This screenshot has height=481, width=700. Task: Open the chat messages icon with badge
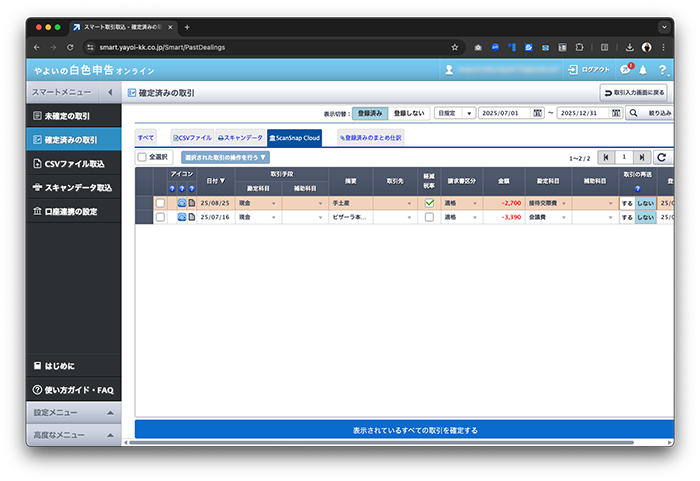pyautogui.click(x=626, y=69)
